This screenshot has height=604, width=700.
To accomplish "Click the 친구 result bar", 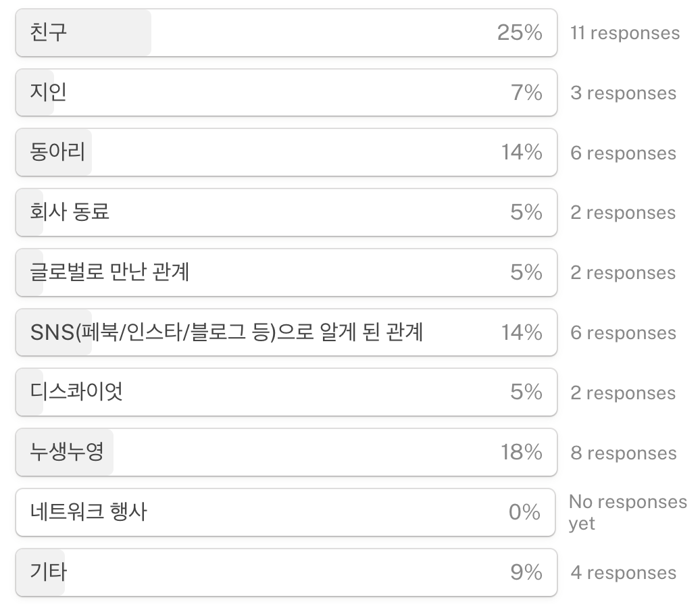I will 286,32.
